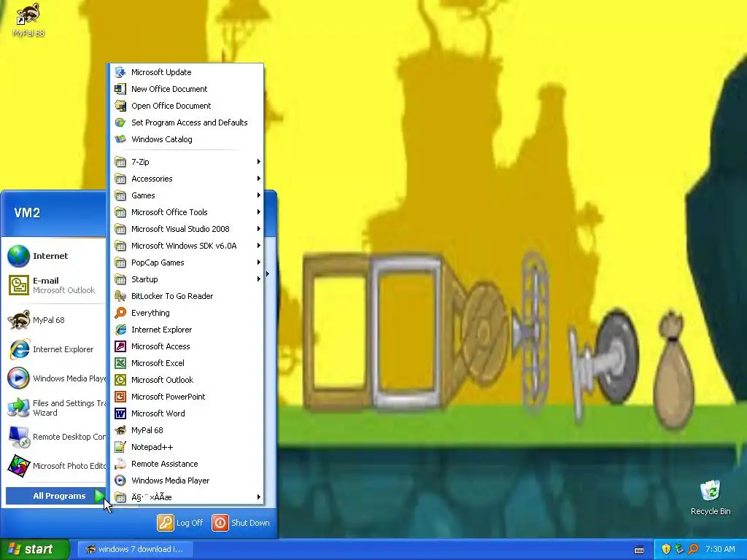
Task: Click the Microsoft Excel icon
Action: tap(120, 363)
